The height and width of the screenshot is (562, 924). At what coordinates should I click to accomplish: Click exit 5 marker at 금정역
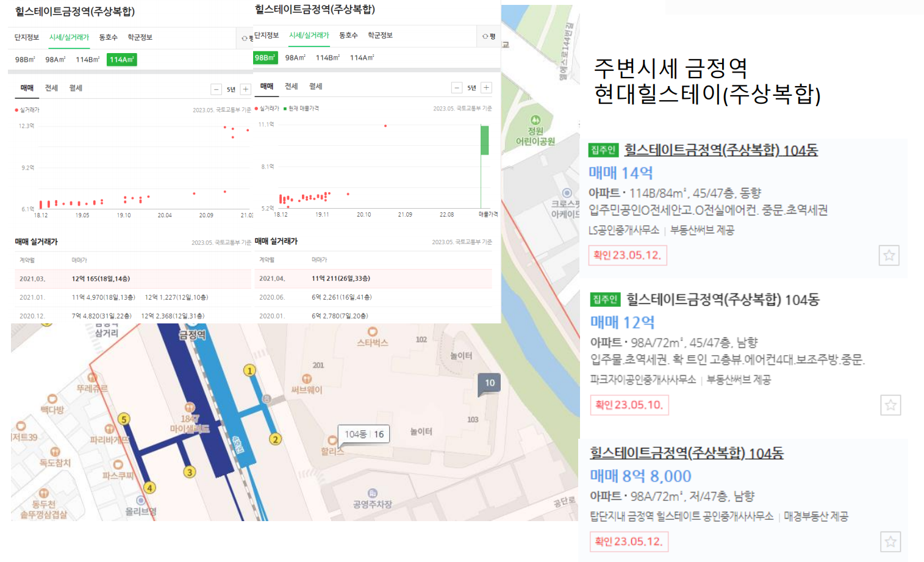point(124,419)
